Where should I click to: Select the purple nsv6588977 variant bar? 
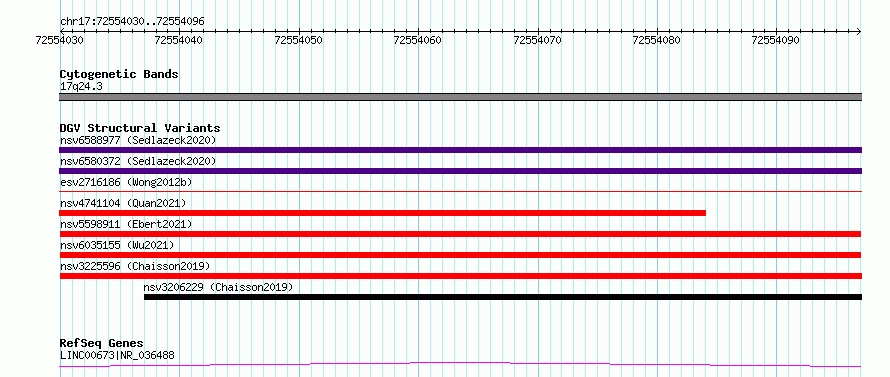460,150
